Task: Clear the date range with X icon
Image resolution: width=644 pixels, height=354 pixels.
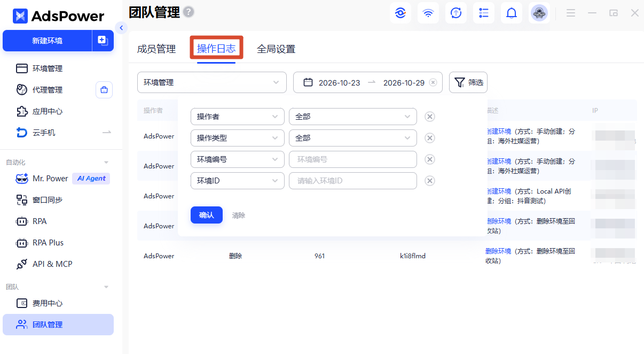Action: coord(433,82)
